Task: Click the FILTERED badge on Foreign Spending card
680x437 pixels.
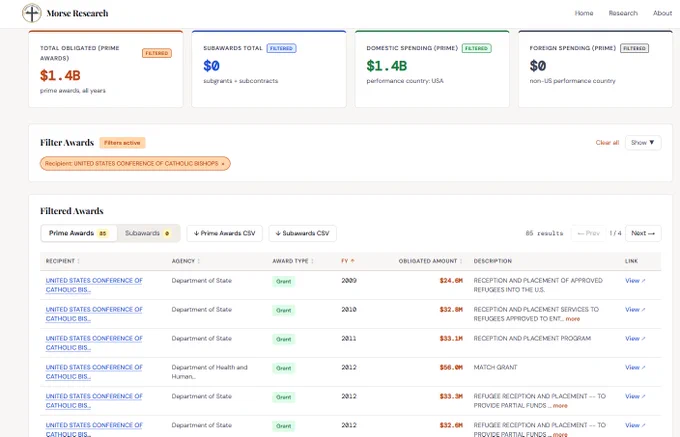Action: click(634, 48)
